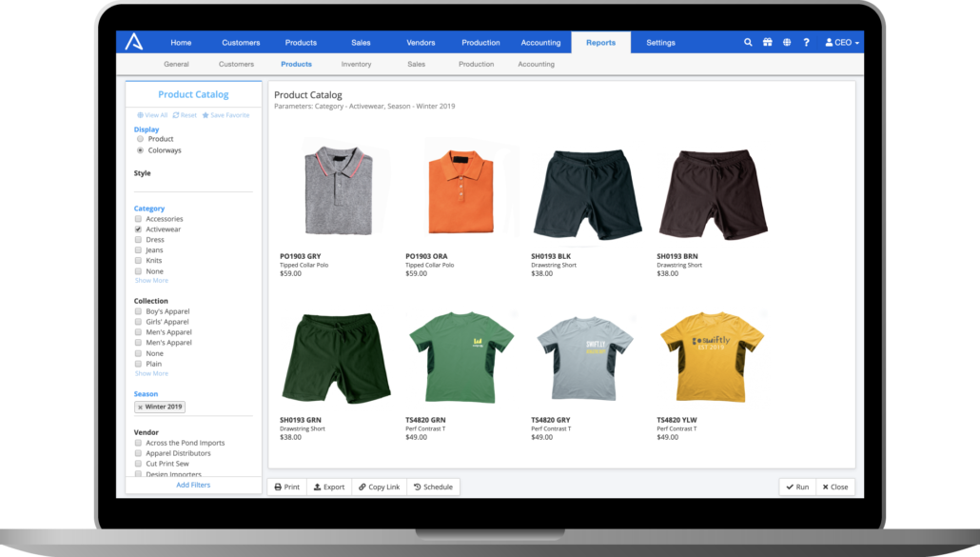Check the Boy's Apparel collection checkbox

click(138, 311)
